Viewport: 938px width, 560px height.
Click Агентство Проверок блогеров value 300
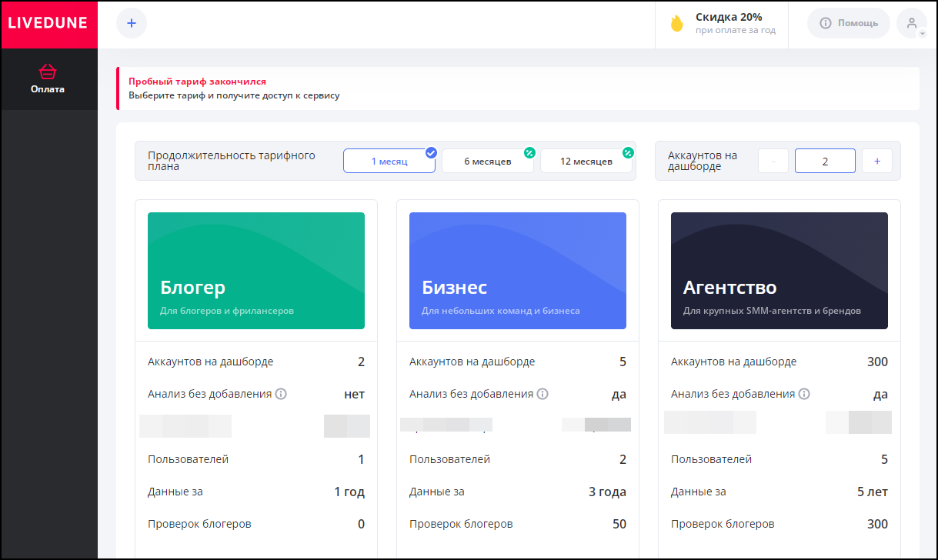pos(877,524)
